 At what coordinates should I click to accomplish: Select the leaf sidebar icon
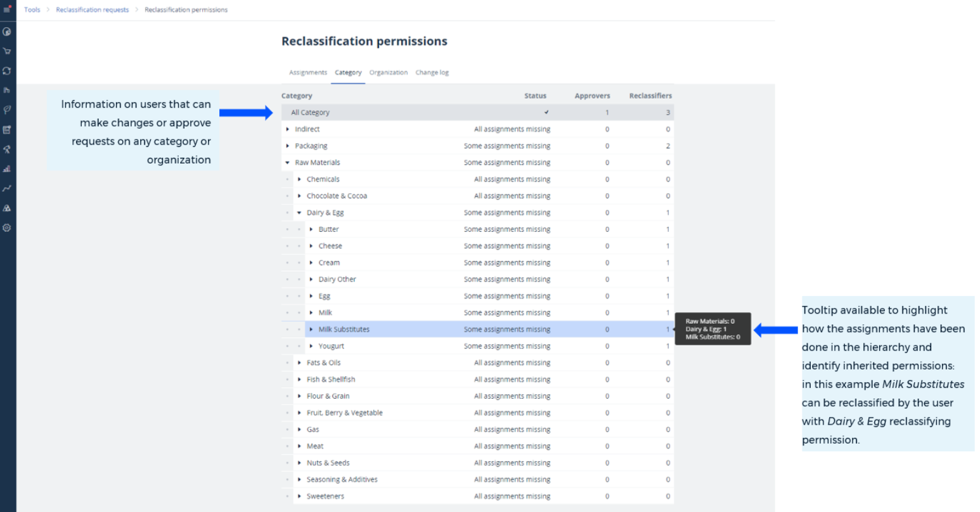[7, 110]
